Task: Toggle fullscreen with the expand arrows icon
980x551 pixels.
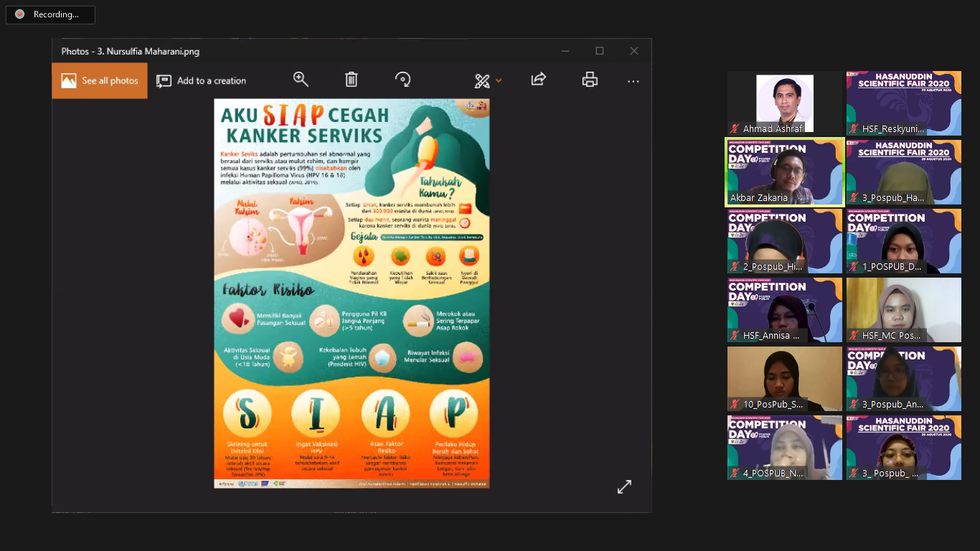Action: (624, 486)
